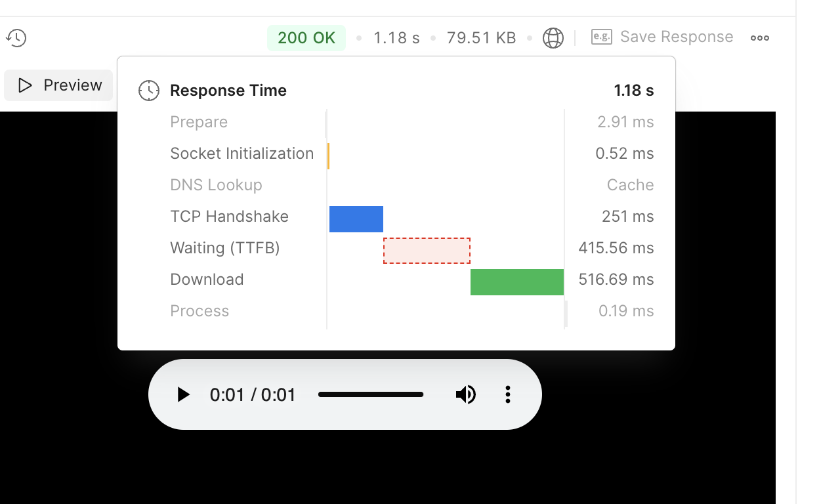Click the green Download bar
The width and height of the screenshot is (840, 504).
pos(517,282)
